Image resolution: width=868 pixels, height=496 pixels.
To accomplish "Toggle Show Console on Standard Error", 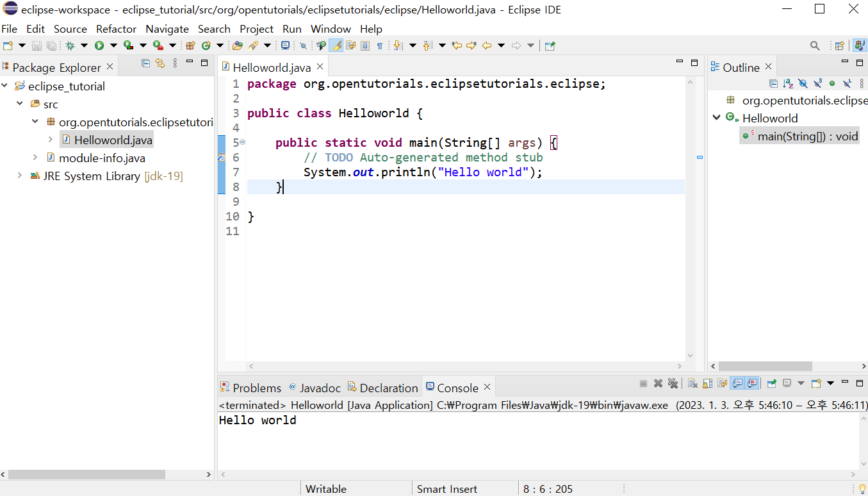I will (752, 383).
